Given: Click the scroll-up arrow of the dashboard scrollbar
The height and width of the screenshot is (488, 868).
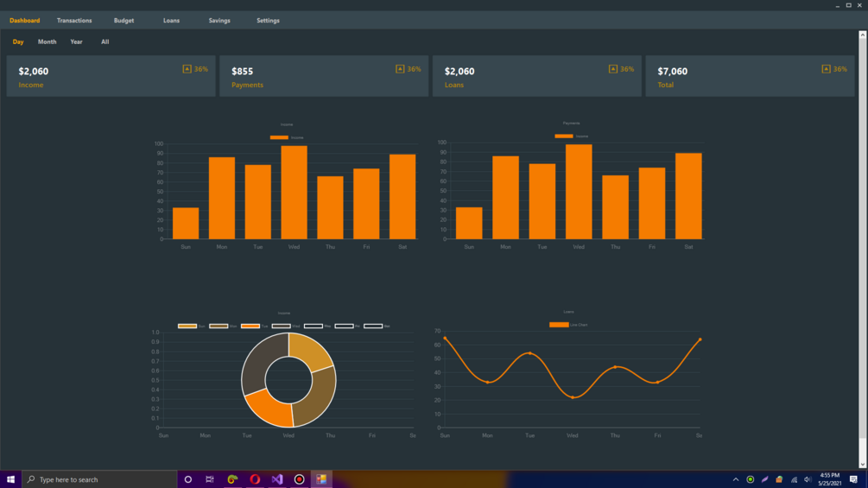Looking at the screenshot, I should (863, 35).
